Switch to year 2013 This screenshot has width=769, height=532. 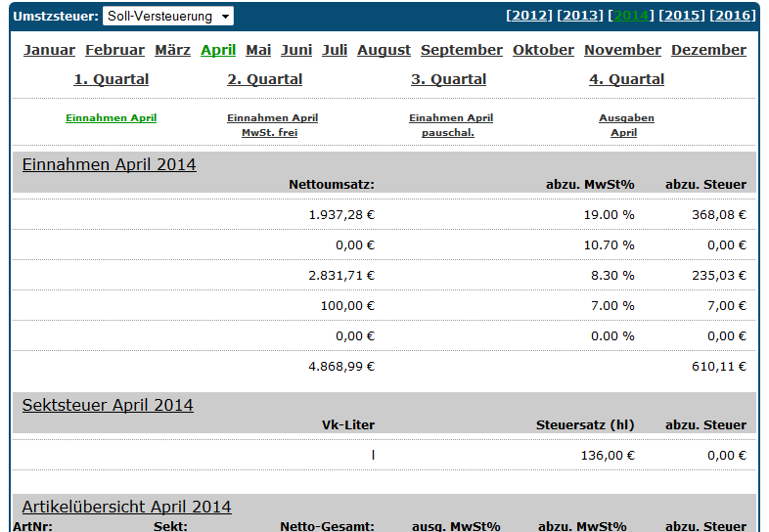coord(579,16)
